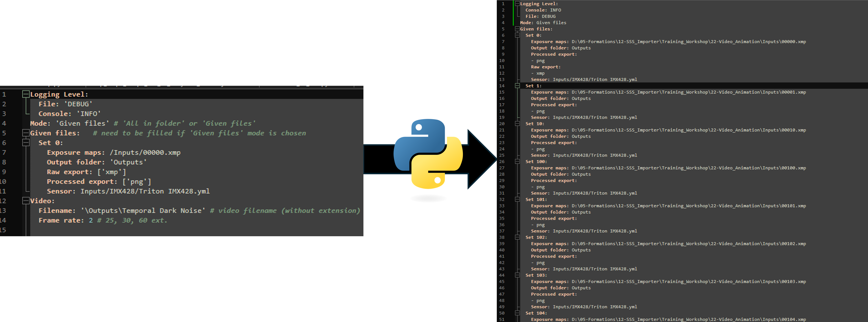
Task: Collapse Given files fold in right editor
Action: 517,29
